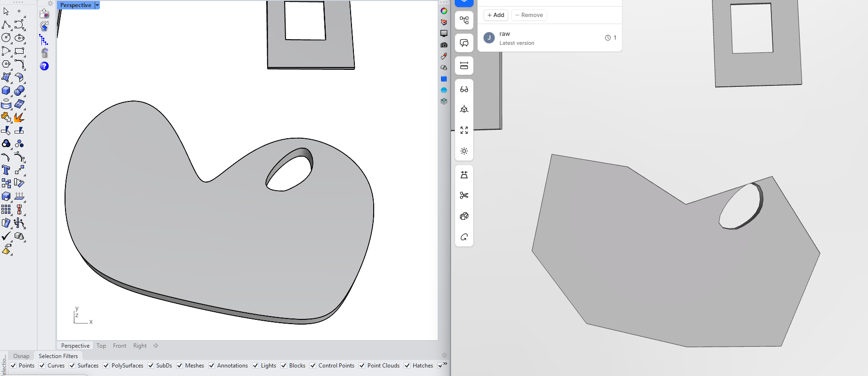
Task: Open the sun light settings icon
Action: [x=464, y=151]
